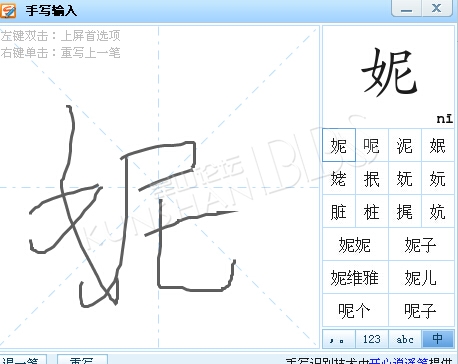Click 退一笔 undo stroke button
458x364 pixels.
point(23,360)
